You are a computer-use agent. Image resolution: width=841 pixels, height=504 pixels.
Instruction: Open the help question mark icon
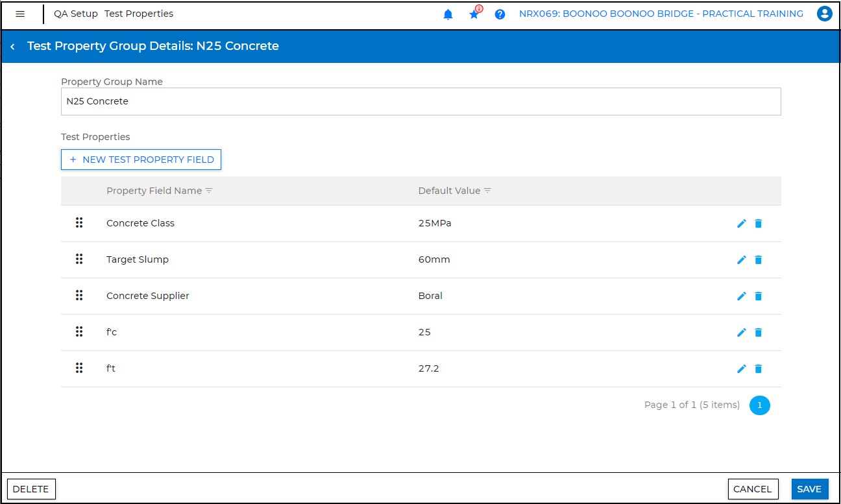(x=500, y=14)
